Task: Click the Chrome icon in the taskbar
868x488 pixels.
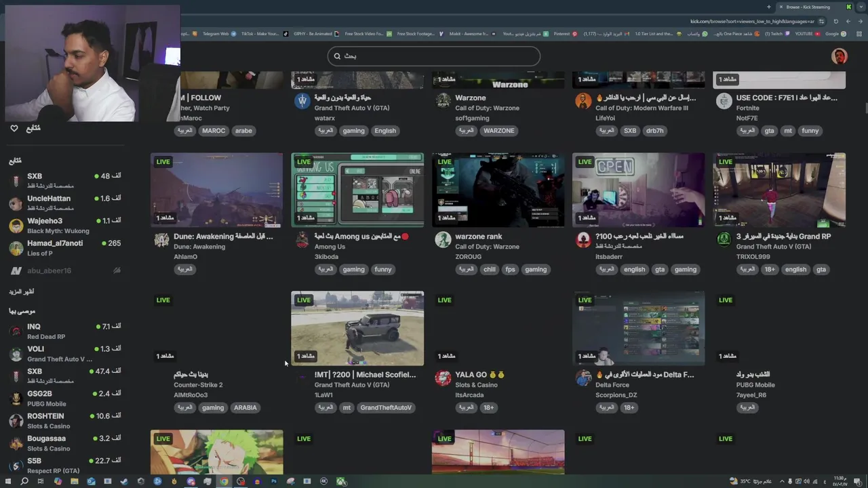Action: [x=224, y=481]
